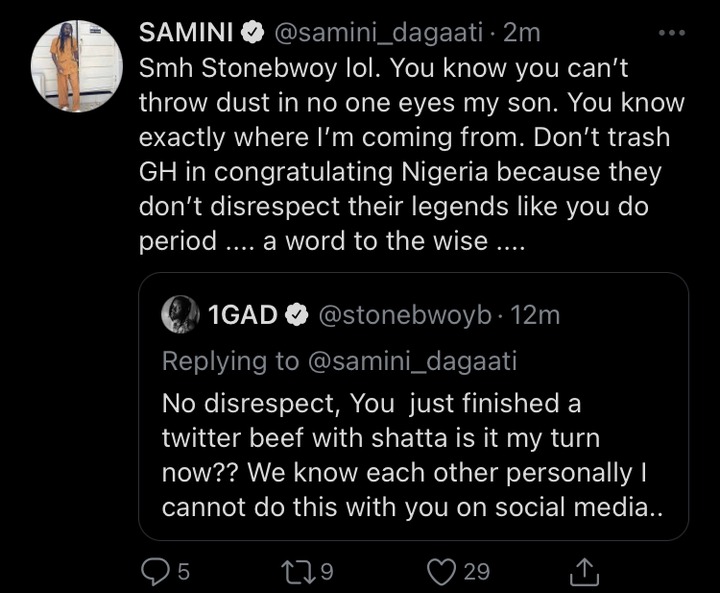Like the tweet with heart icon

click(x=441, y=572)
